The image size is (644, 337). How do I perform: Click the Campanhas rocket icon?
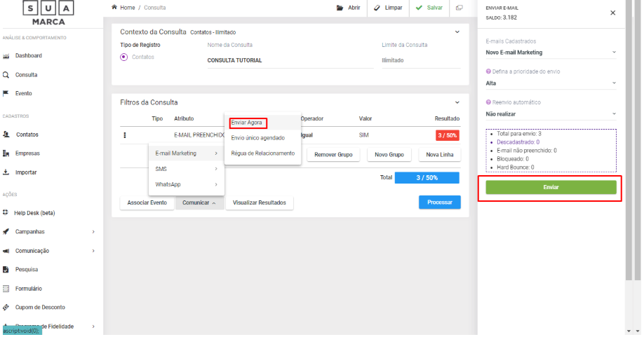(x=6, y=231)
